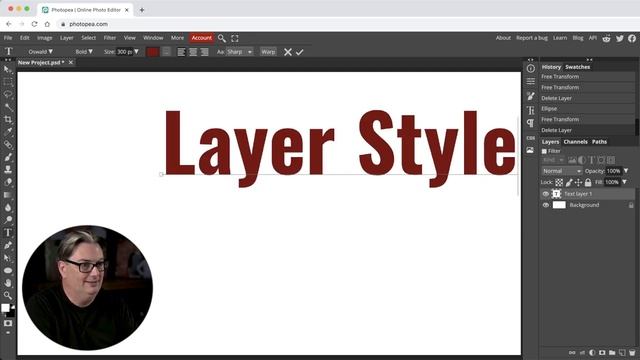640x360 pixels.
Task: Open the Paragraph panel icon
Action: [531, 123]
